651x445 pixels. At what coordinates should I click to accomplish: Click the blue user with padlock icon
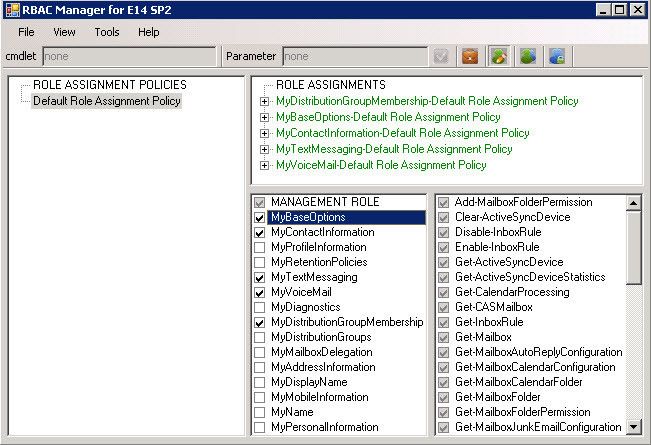(557, 56)
